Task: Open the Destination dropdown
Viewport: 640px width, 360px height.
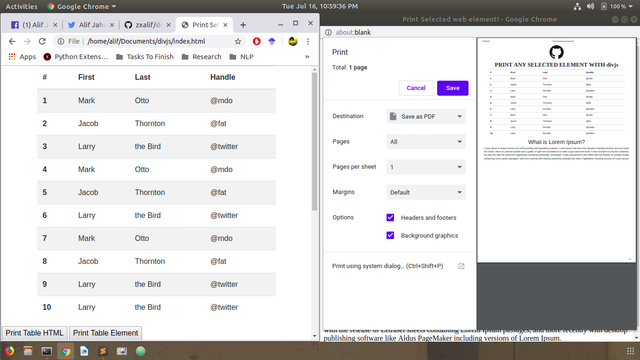Action: tap(426, 116)
